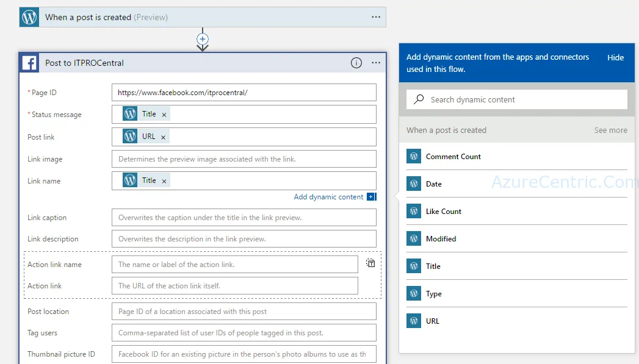The height and width of the screenshot is (364, 639).
Task: Hide the dynamic content panel
Action: [x=615, y=58]
